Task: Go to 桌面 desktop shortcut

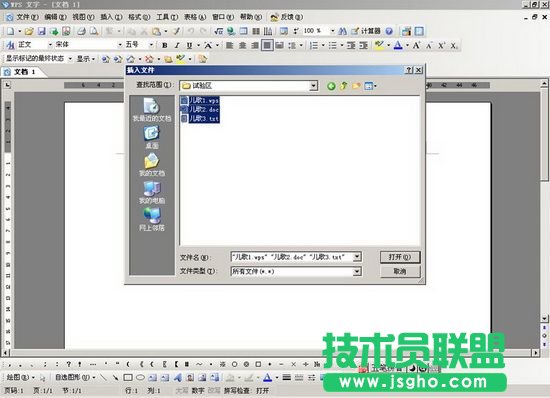Action: pos(152,137)
